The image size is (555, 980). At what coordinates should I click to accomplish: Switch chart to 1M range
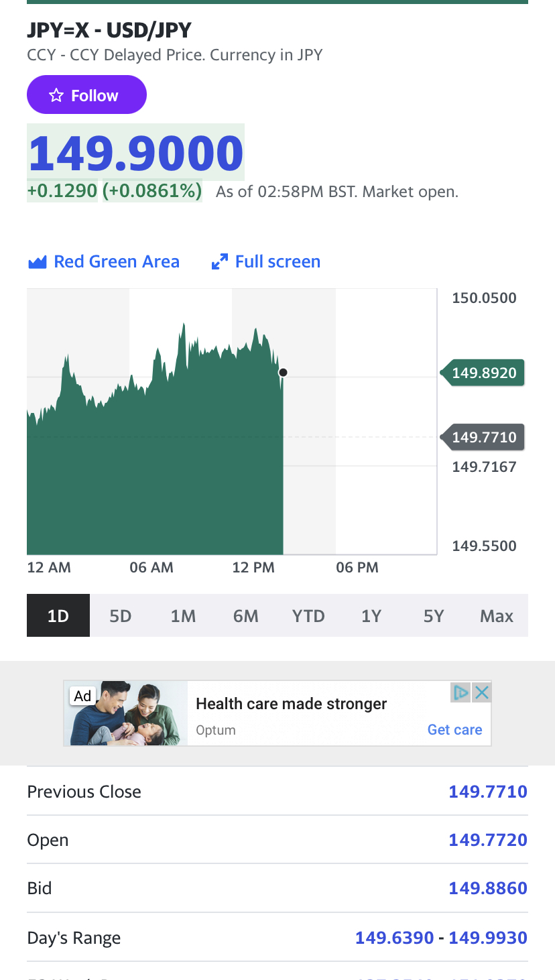click(x=183, y=615)
